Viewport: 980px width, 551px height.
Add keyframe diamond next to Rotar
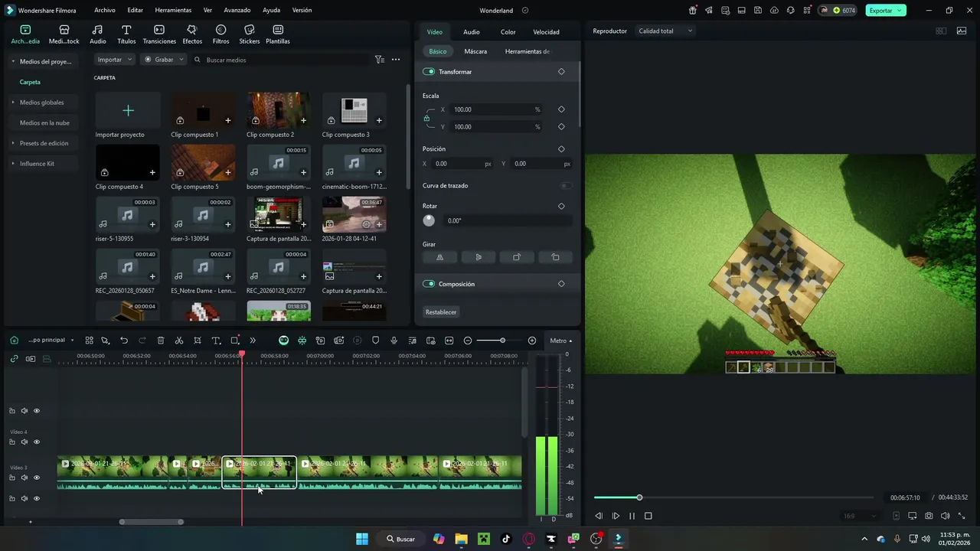tap(561, 206)
